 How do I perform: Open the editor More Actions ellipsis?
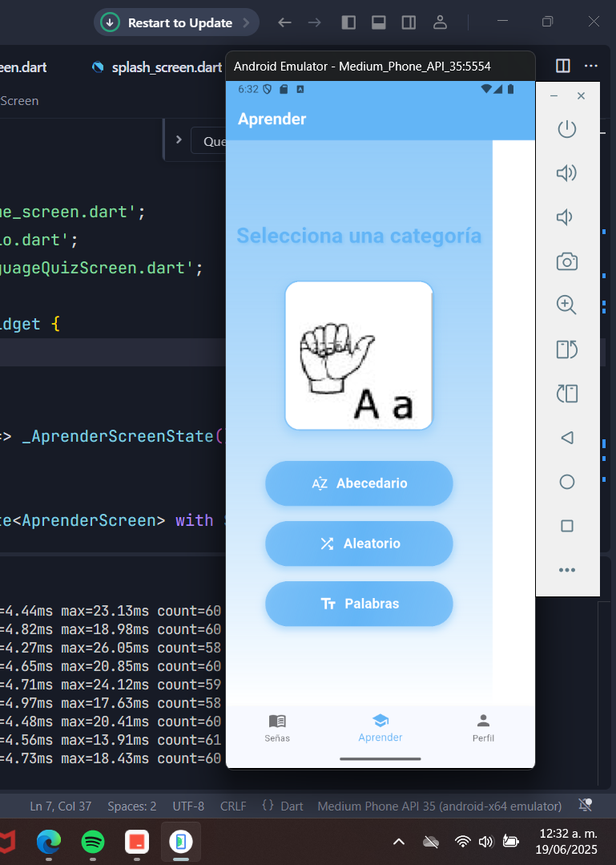point(590,67)
